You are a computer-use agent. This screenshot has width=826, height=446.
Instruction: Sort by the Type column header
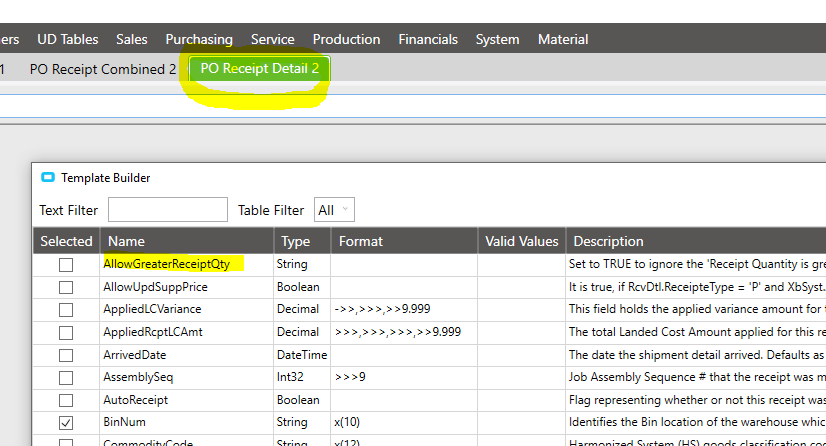point(302,241)
